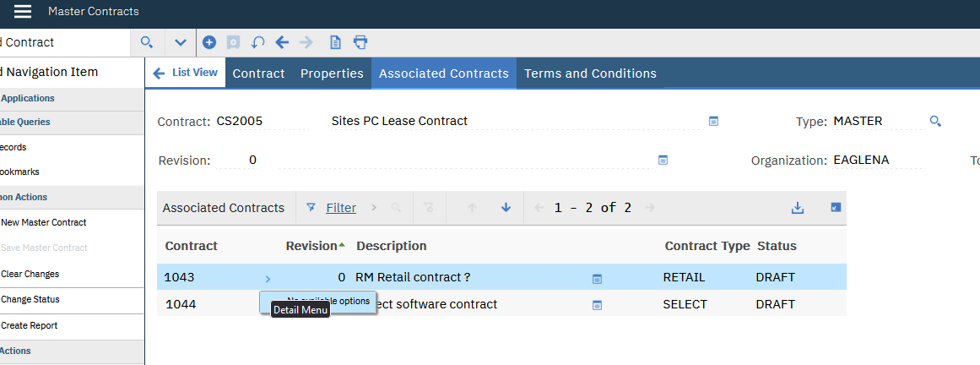Screen dimensions: 980x365
Task: Open the Terms and Conditions tab
Action: 590,74
